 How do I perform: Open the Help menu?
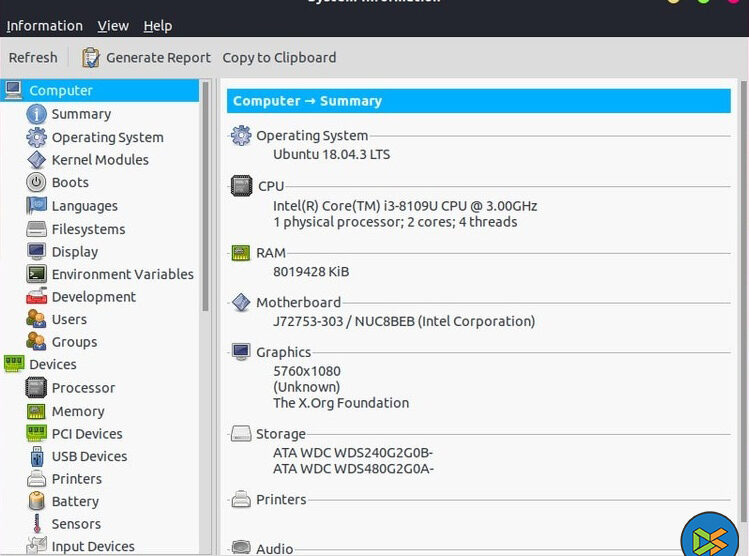click(157, 26)
